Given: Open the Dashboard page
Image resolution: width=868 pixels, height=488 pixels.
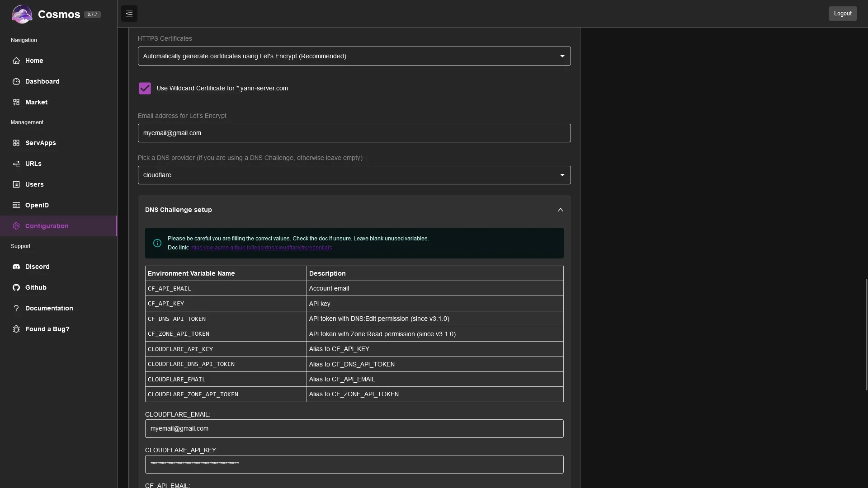Looking at the screenshot, I should (58, 81).
